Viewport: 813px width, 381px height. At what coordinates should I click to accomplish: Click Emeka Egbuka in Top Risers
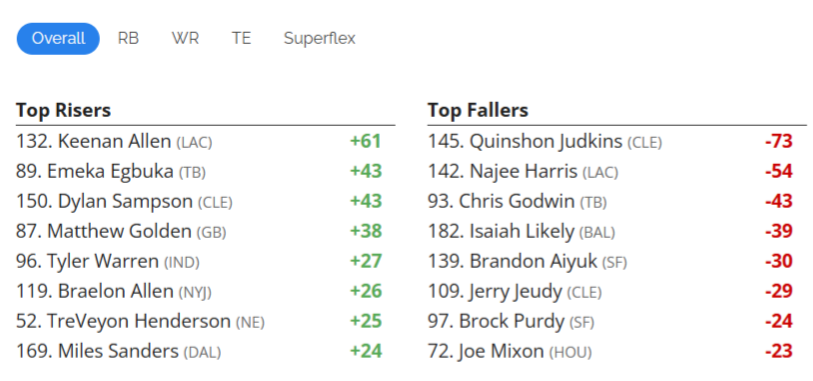(x=110, y=172)
